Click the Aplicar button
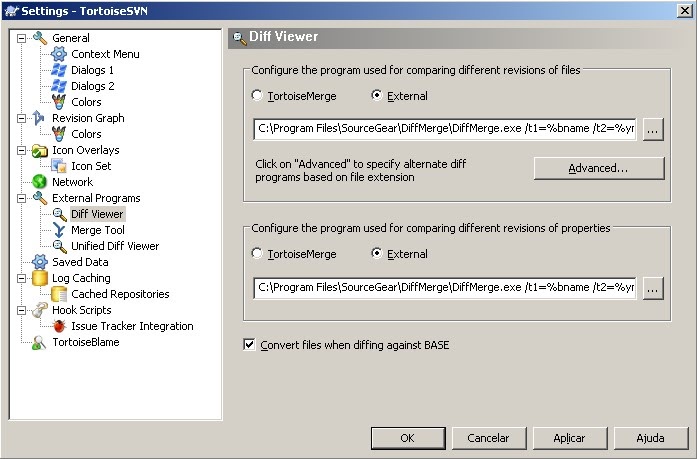The height and width of the screenshot is (459, 697). pyautogui.click(x=570, y=438)
